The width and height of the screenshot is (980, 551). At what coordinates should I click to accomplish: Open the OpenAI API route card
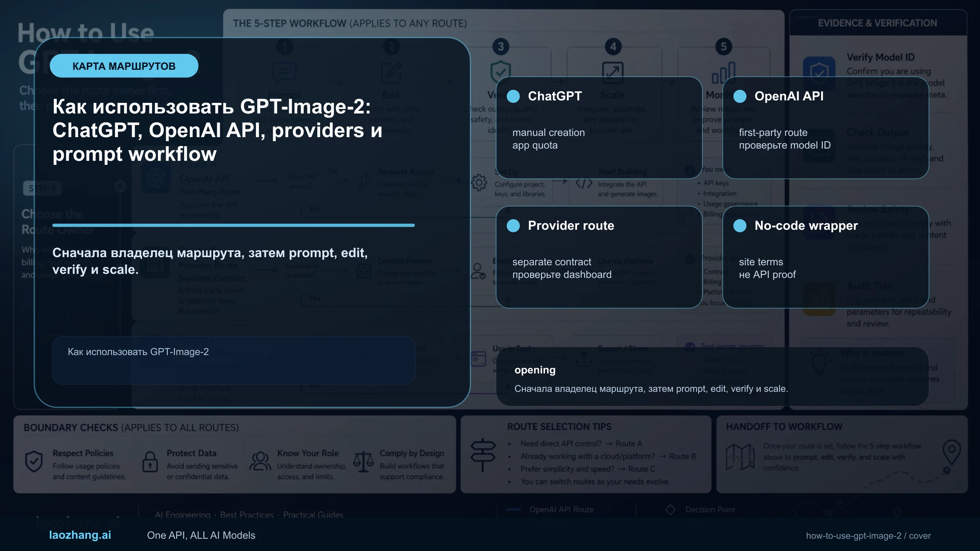pyautogui.click(x=825, y=128)
